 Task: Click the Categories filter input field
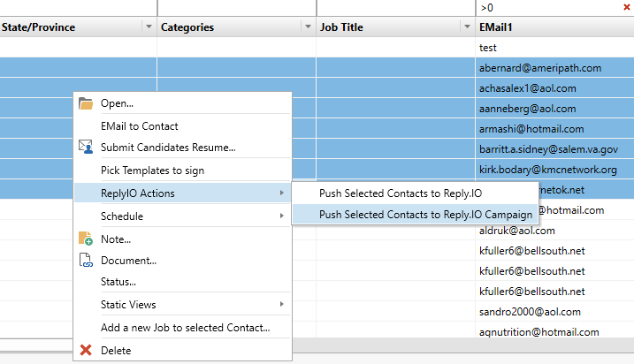[x=237, y=8]
